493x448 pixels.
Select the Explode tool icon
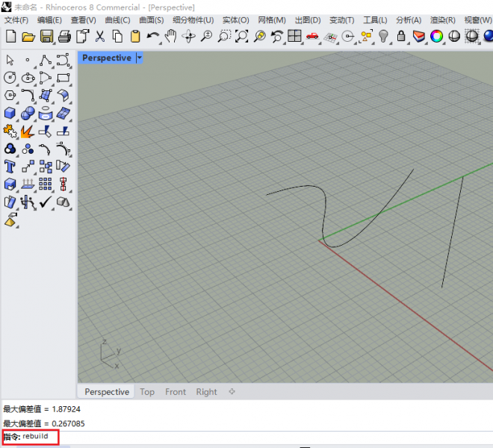tap(28, 131)
